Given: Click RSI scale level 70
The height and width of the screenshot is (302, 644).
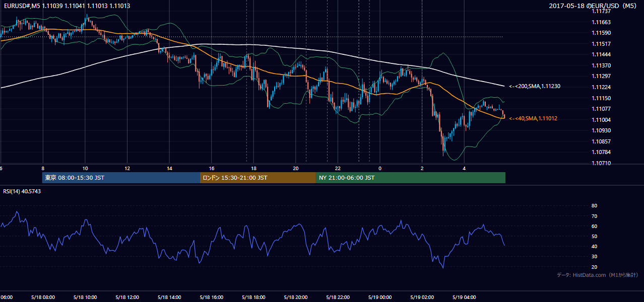Looking at the screenshot, I should [595, 216].
